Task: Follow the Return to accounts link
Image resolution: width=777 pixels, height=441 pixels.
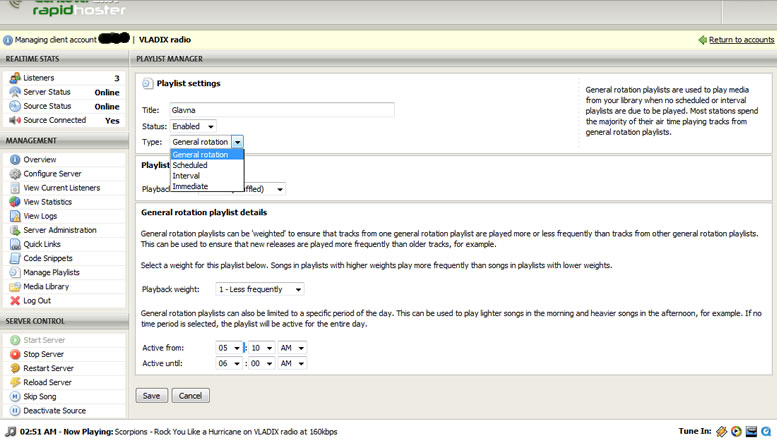Action: [x=740, y=40]
